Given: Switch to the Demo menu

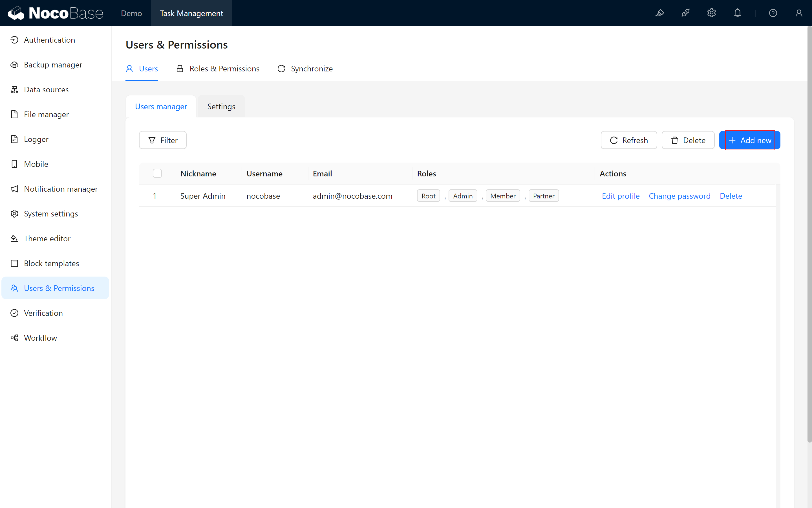Looking at the screenshot, I should (131, 13).
